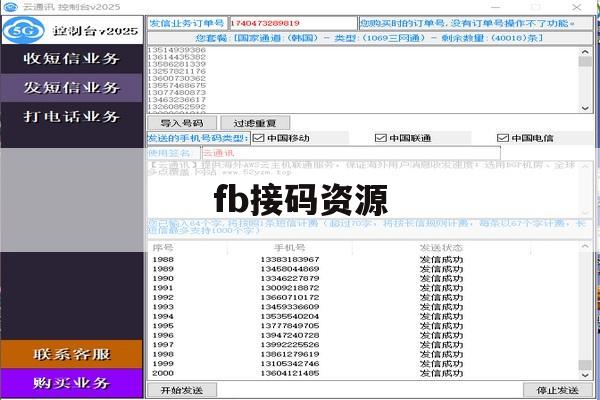The width and height of the screenshot is (600, 400).
Task: Click 发信成功 status for row 1998
Action: [441, 354]
